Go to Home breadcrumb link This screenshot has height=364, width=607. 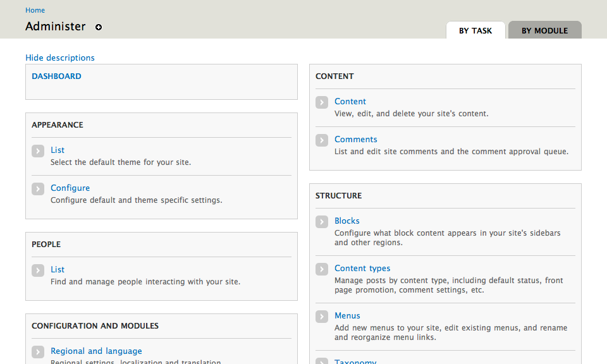[x=35, y=10]
